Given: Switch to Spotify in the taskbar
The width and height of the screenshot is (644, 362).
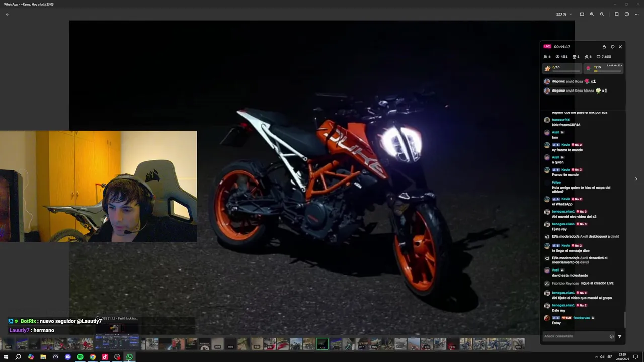Looking at the screenshot, I should tap(80, 357).
